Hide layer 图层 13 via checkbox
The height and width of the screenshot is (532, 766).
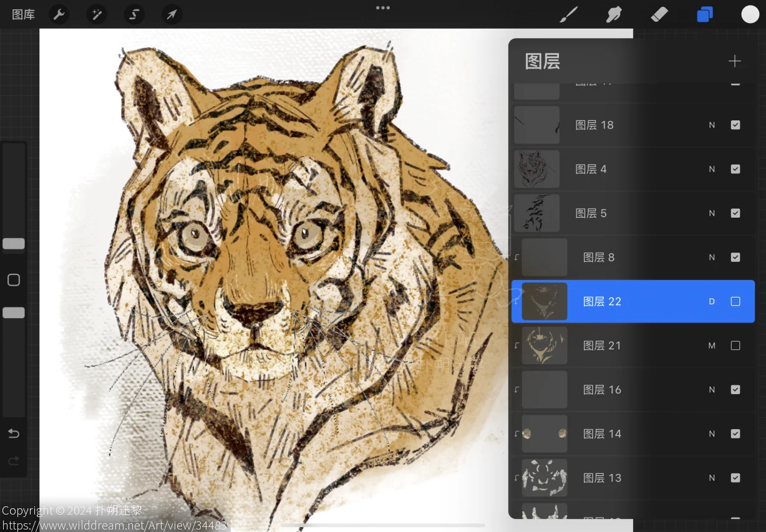click(x=735, y=478)
